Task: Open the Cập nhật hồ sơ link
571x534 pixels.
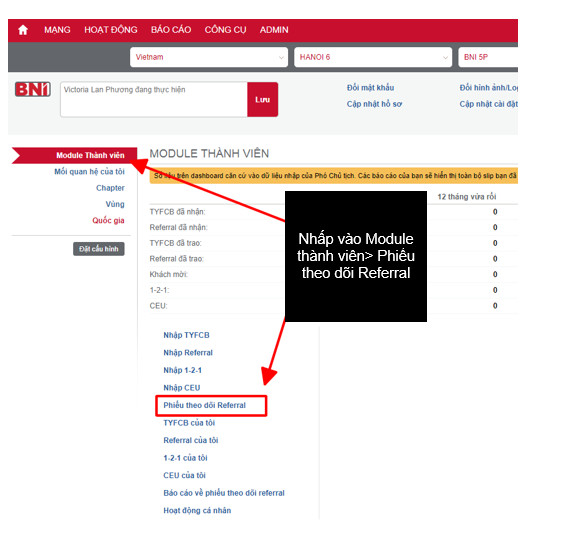Action: tap(374, 104)
